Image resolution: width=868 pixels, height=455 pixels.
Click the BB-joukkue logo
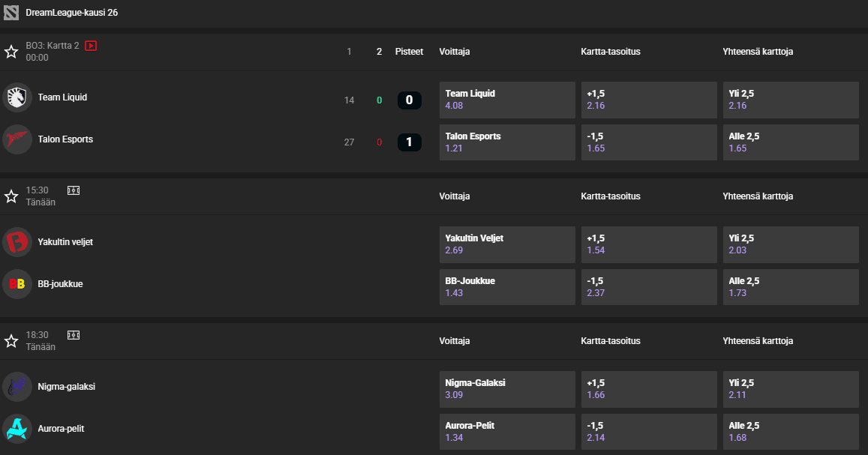(17, 284)
